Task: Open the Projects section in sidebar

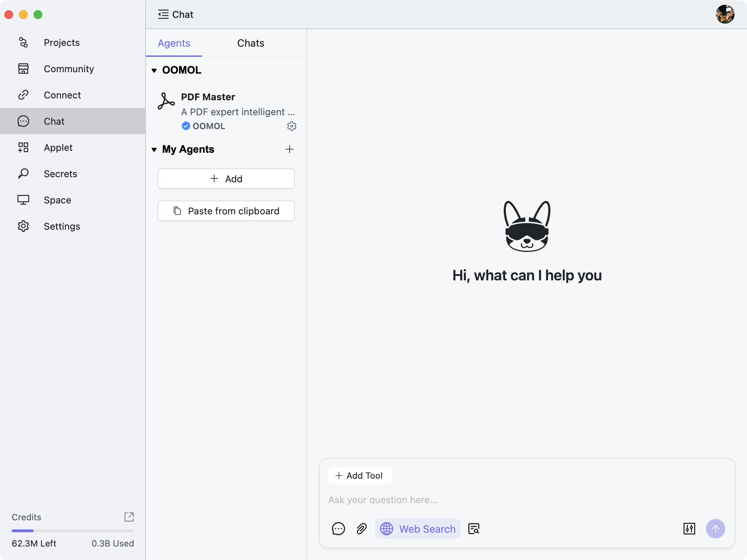Action: point(61,42)
